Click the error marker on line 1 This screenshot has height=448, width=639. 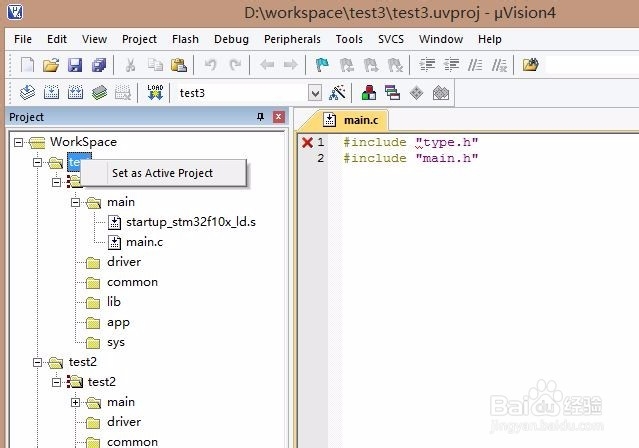[307, 142]
